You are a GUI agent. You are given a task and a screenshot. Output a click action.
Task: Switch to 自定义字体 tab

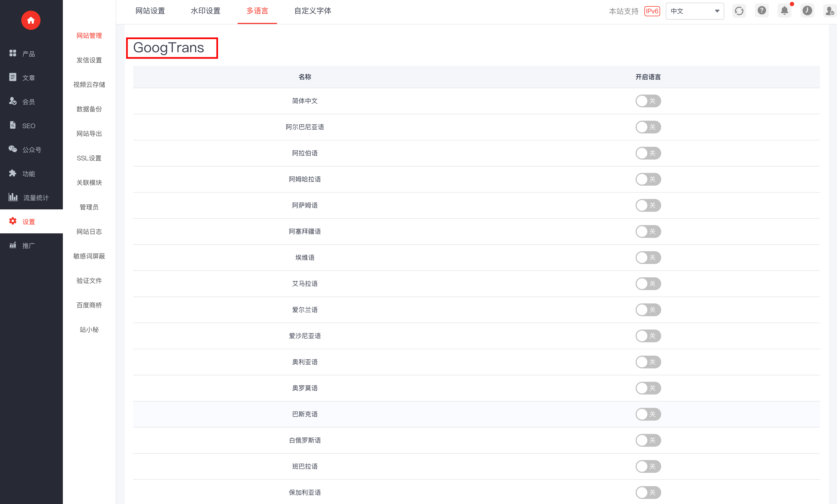pyautogui.click(x=312, y=11)
